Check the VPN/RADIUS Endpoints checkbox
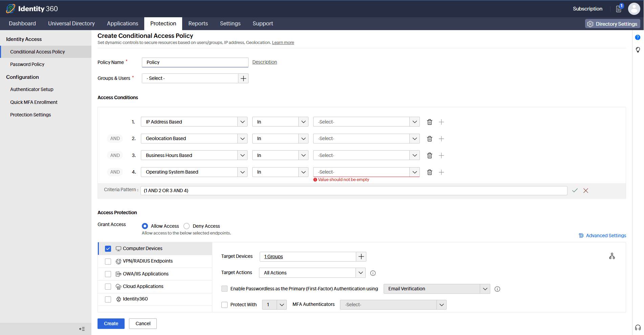Viewport: 644px width, 335px height. [x=108, y=261]
